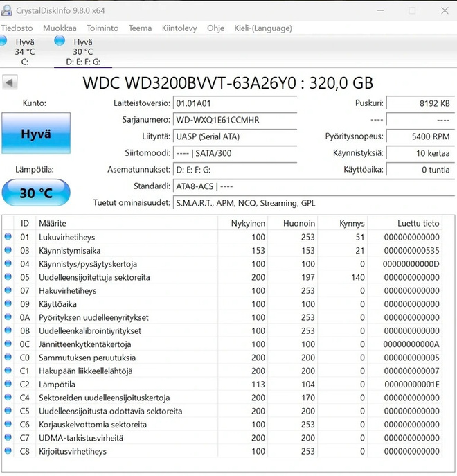This screenshot has width=457, height=476.
Task: Open the Kiintolevy menu
Action: click(179, 28)
